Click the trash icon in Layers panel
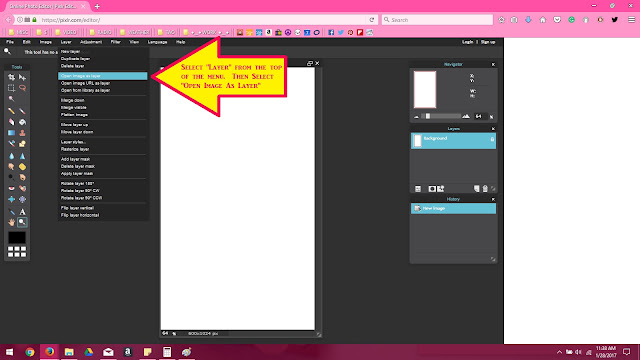640x360 pixels. point(485,189)
